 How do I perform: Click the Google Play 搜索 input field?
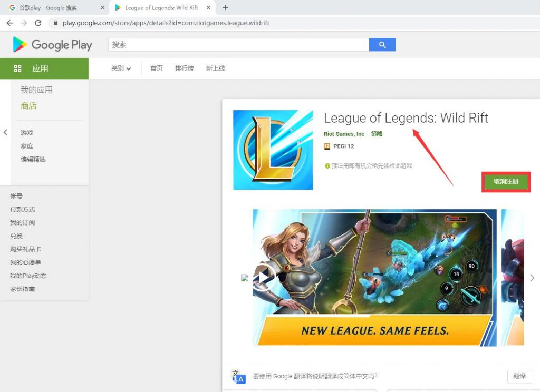(238, 45)
